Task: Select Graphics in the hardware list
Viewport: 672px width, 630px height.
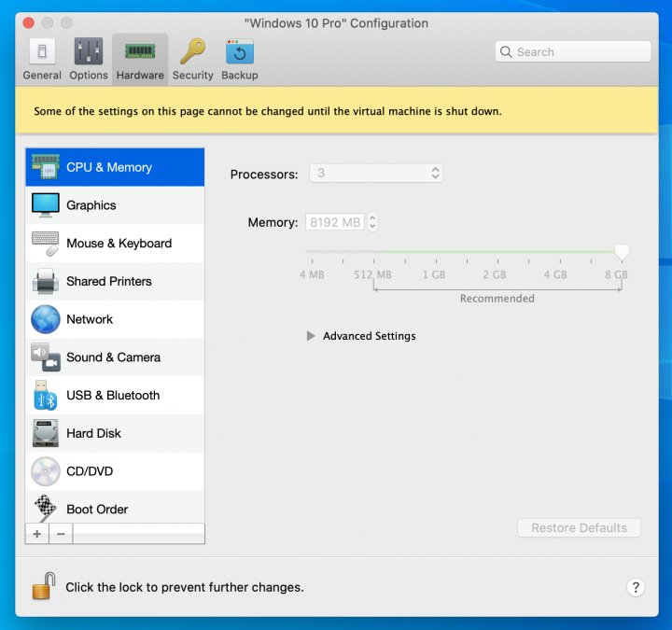Action: click(115, 204)
